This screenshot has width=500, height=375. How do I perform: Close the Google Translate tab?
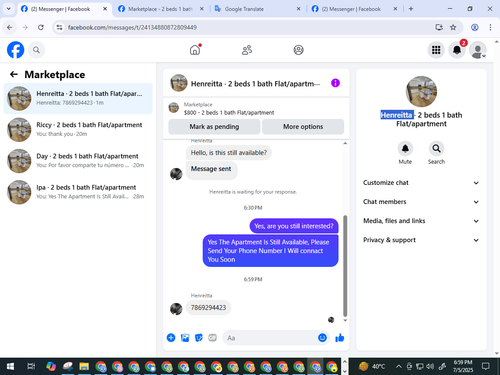click(x=298, y=9)
